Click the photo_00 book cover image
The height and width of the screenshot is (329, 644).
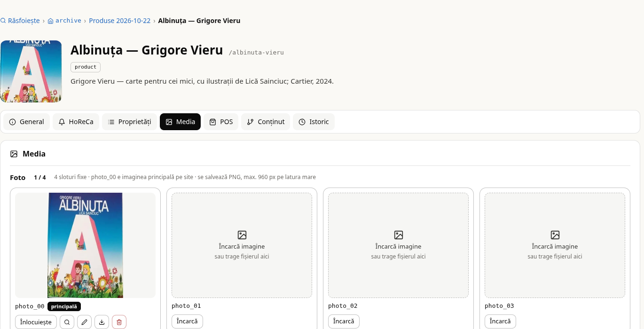85,245
